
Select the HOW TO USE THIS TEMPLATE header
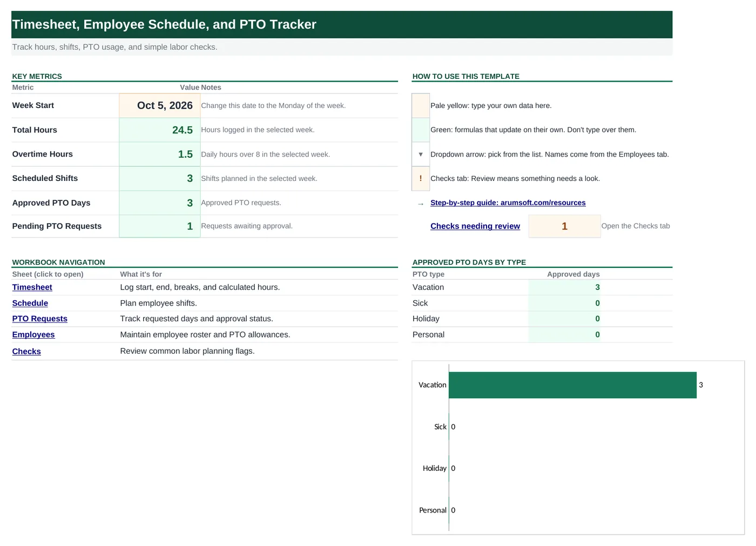[x=465, y=76]
